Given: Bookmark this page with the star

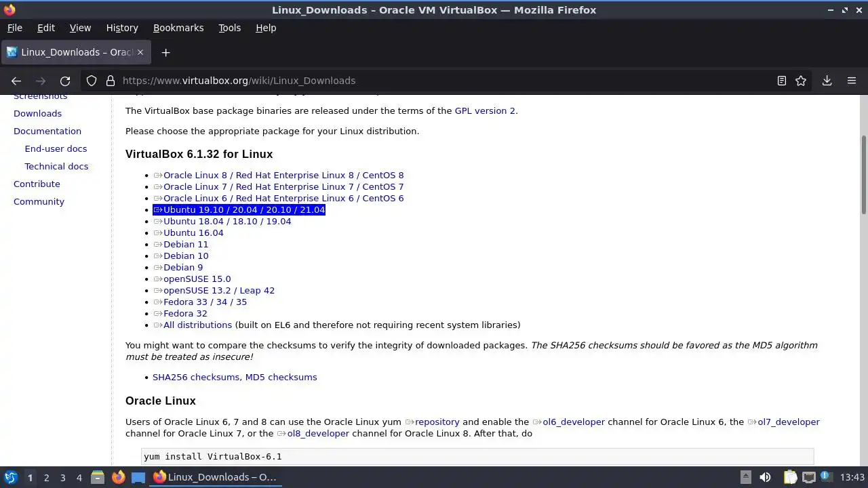Looking at the screenshot, I should point(801,81).
